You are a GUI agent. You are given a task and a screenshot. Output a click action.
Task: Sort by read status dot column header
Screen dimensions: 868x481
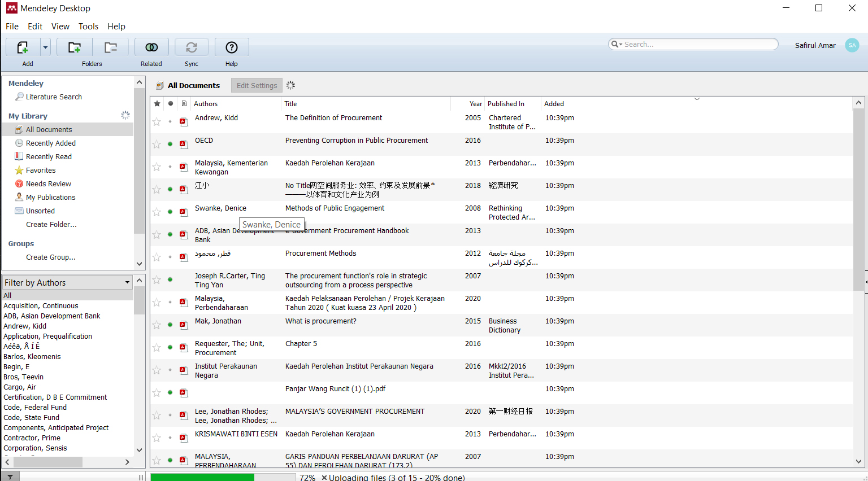(171, 104)
